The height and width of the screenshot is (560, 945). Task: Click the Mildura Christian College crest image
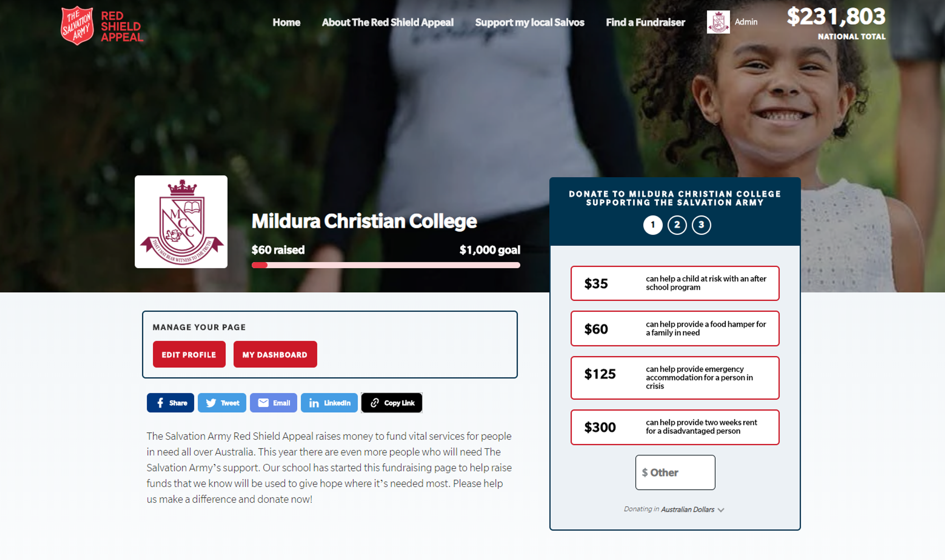pos(181,222)
